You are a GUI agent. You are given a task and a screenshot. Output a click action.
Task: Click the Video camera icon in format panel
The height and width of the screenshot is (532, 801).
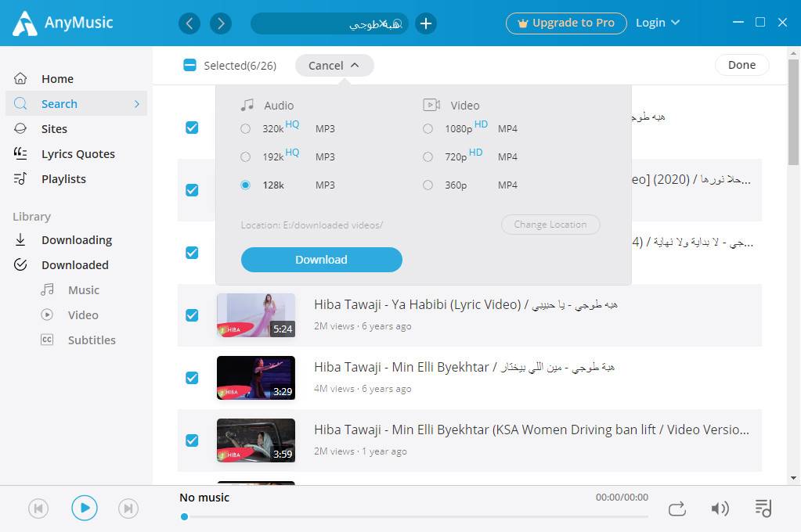click(431, 105)
